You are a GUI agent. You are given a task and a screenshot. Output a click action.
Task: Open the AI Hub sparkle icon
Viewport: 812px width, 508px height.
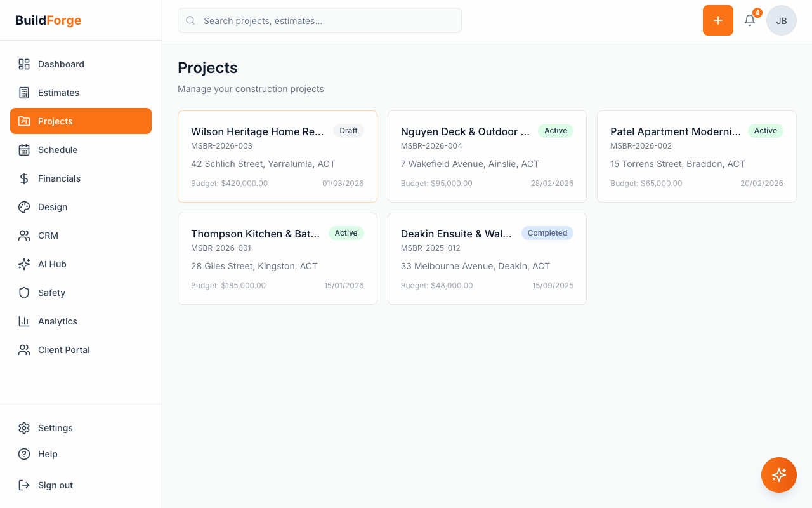coord(24,264)
